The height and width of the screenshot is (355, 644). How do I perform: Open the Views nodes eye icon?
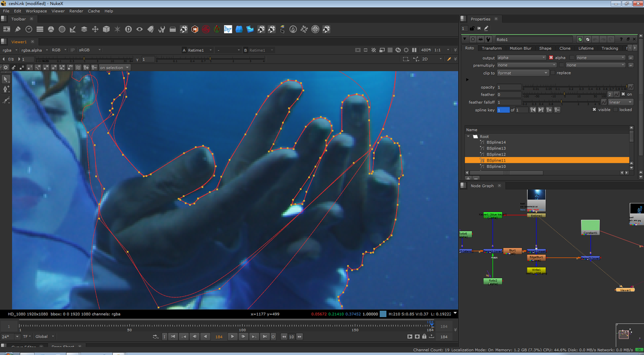coord(140,29)
